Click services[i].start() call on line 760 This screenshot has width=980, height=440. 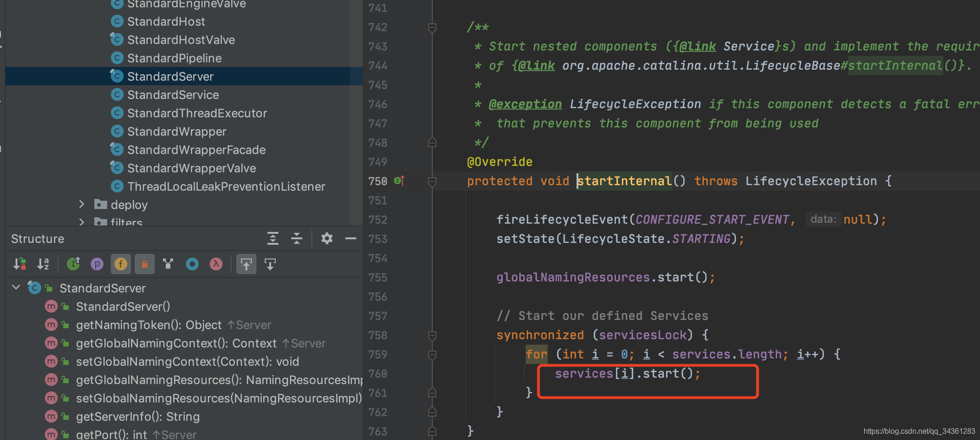[x=627, y=374]
